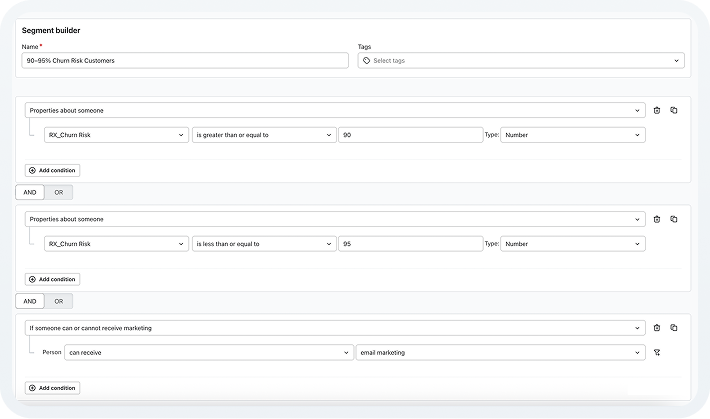This screenshot has width=710, height=419.
Task: Duplicate the first Properties about someone group
Action: coord(674,110)
